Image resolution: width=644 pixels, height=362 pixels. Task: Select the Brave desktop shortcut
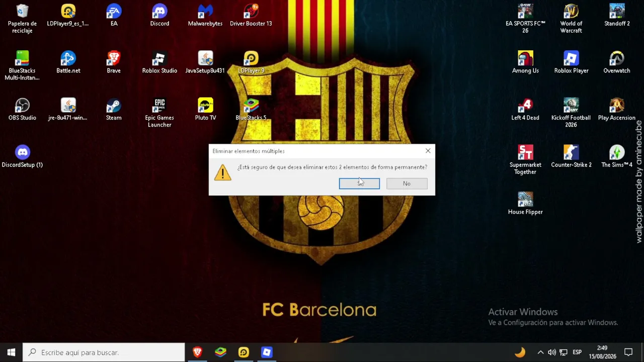click(x=114, y=63)
